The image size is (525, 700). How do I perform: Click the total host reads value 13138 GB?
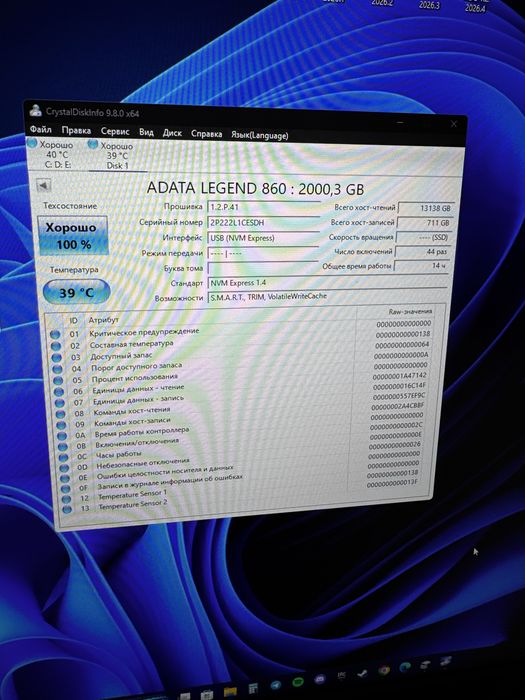pos(425,208)
